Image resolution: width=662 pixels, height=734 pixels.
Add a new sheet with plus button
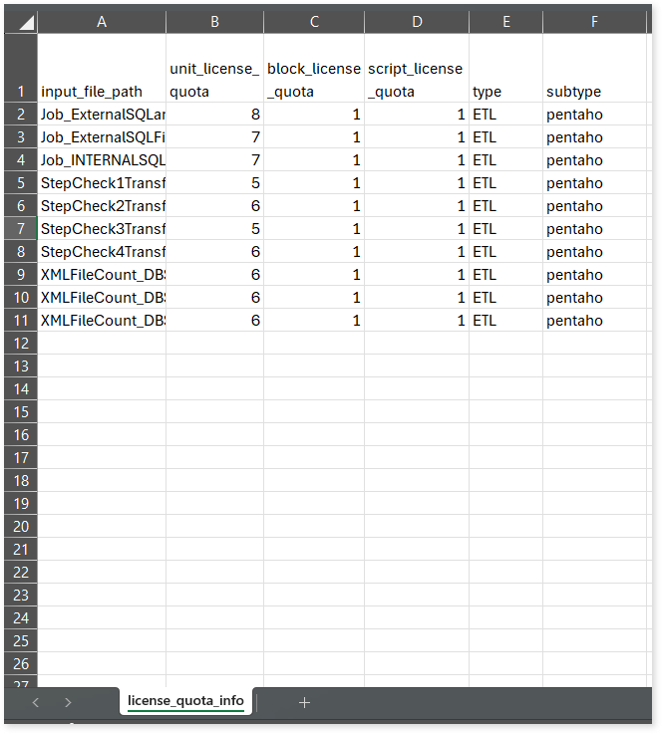point(305,702)
